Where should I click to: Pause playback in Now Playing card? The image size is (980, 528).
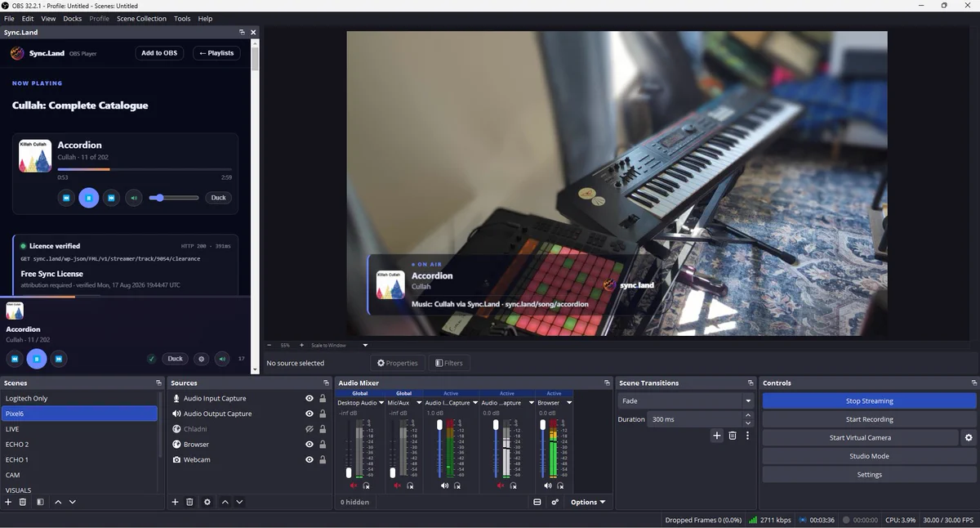click(x=89, y=198)
